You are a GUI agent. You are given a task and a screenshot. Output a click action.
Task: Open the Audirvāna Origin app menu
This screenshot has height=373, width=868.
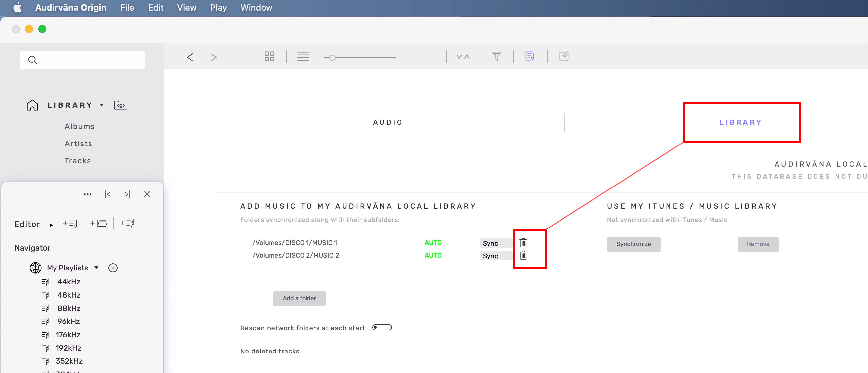[71, 7]
